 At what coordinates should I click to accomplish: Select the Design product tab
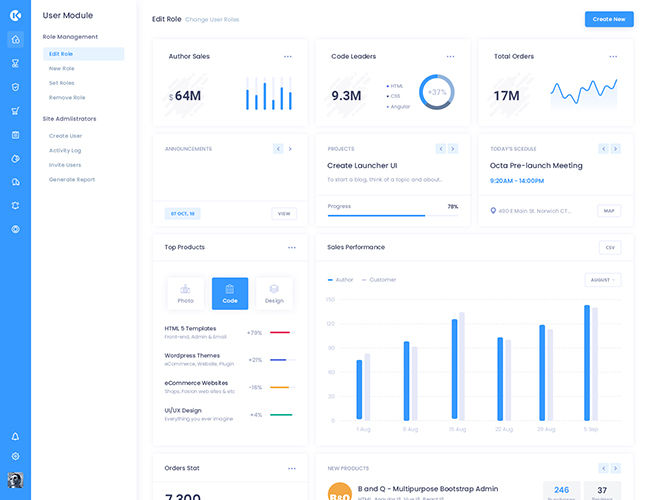[274, 293]
